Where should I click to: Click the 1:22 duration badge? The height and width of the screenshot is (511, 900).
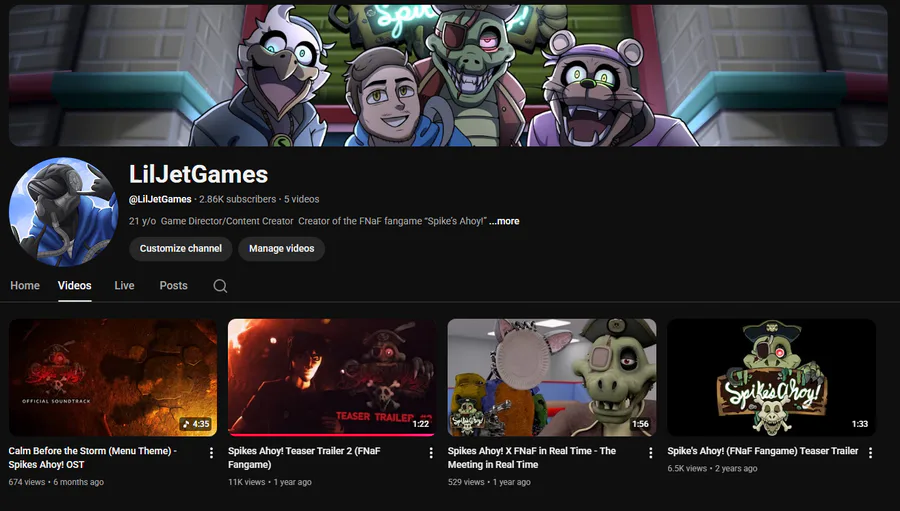(x=421, y=424)
